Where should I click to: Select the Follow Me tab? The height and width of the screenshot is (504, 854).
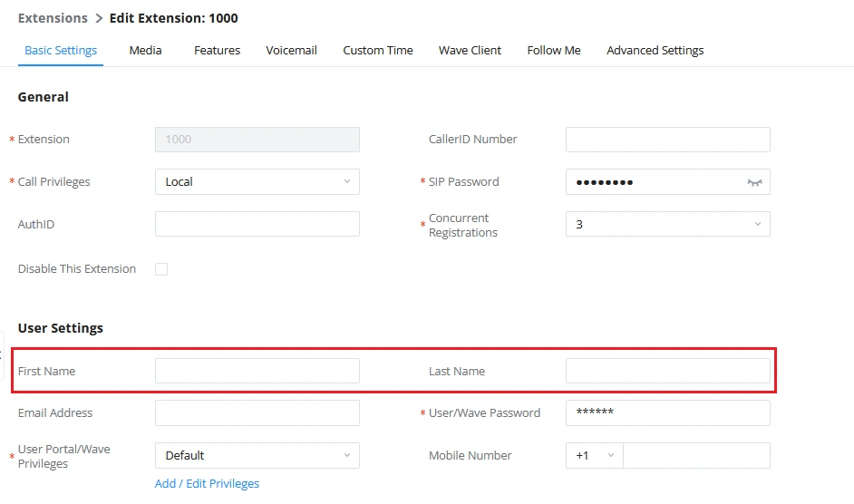[x=554, y=50]
